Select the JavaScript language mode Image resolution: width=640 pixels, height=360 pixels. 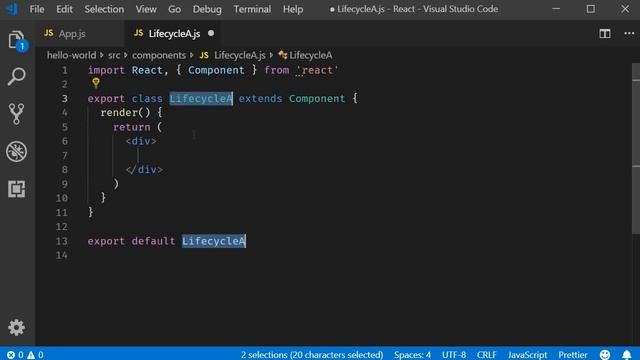[527, 355]
